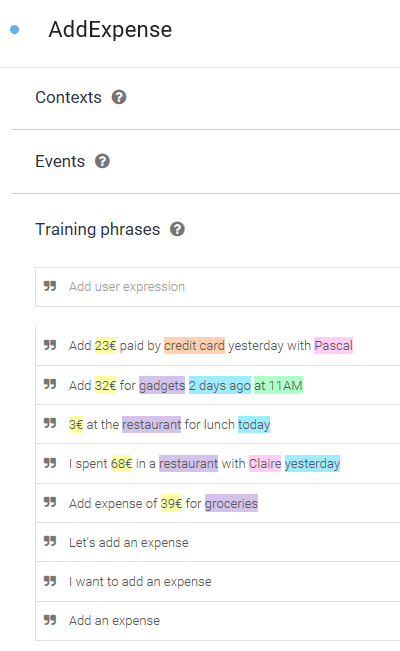Select the orange 'credit card' annotation
This screenshot has width=400, height=651.
(194, 345)
